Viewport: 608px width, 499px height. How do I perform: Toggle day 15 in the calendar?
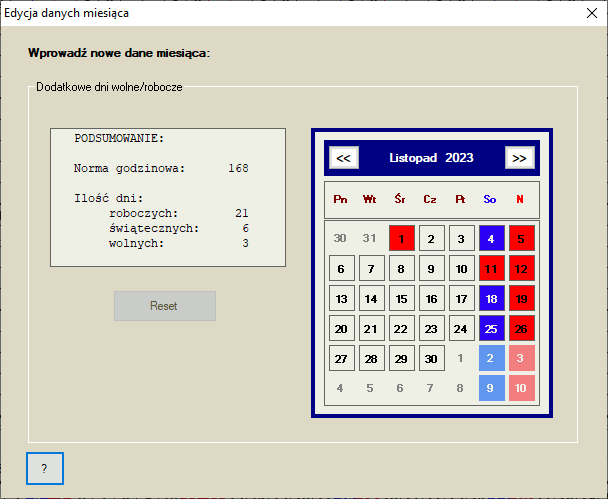401,299
